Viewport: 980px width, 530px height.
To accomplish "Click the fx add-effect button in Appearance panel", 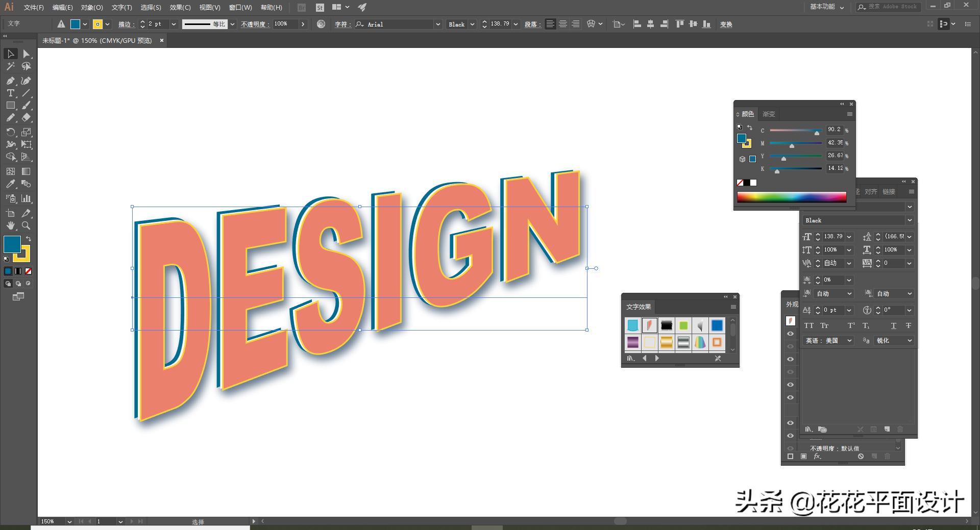I will pos(817,456).
